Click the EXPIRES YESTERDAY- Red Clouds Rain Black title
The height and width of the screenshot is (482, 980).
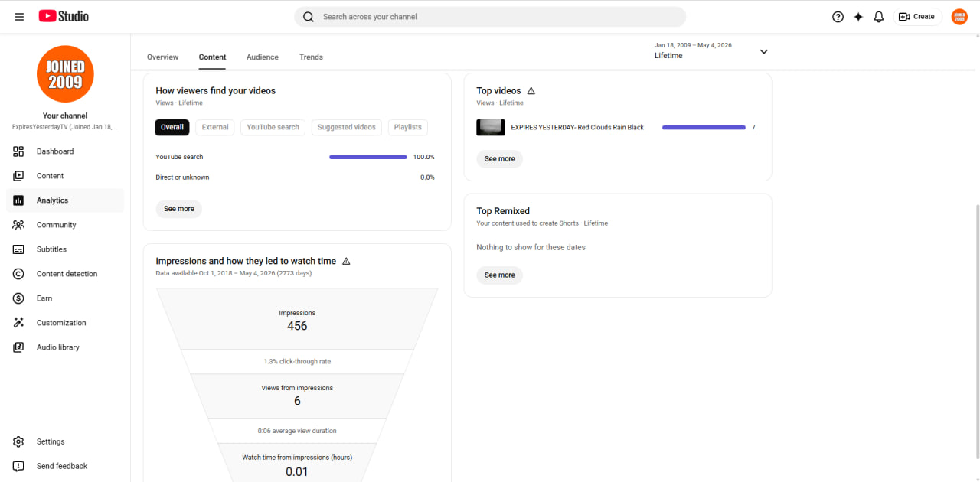click(577, 128)
